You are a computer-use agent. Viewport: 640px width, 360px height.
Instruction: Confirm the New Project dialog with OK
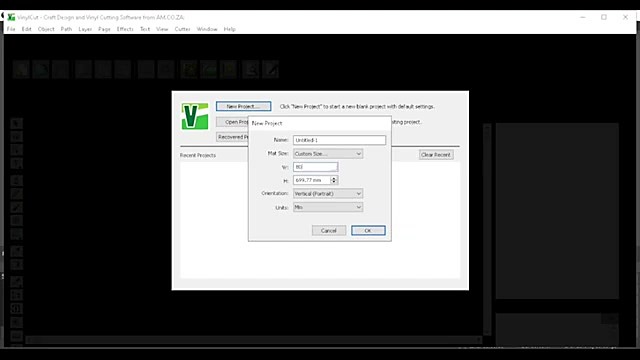tap(368, 231)
